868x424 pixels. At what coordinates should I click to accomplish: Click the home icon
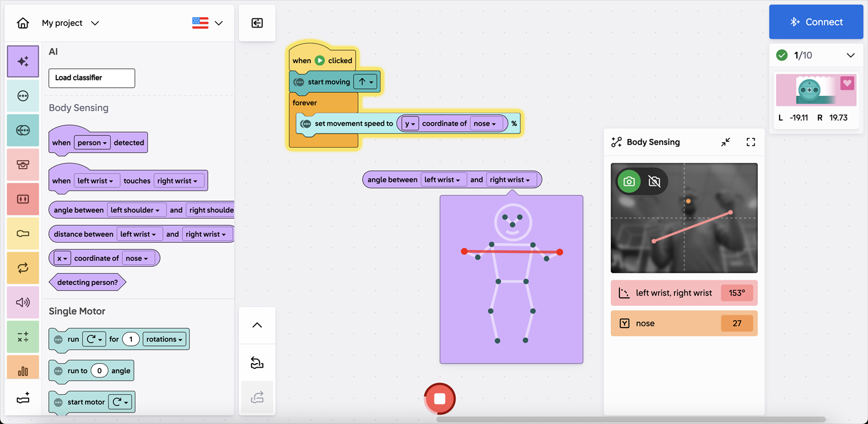point(23,23)
